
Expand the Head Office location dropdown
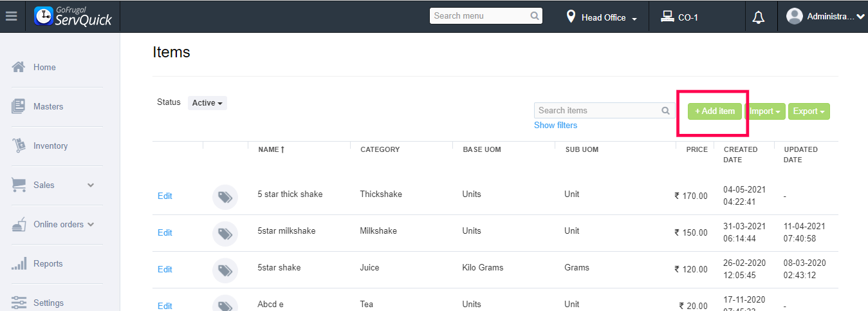point(603,17)
